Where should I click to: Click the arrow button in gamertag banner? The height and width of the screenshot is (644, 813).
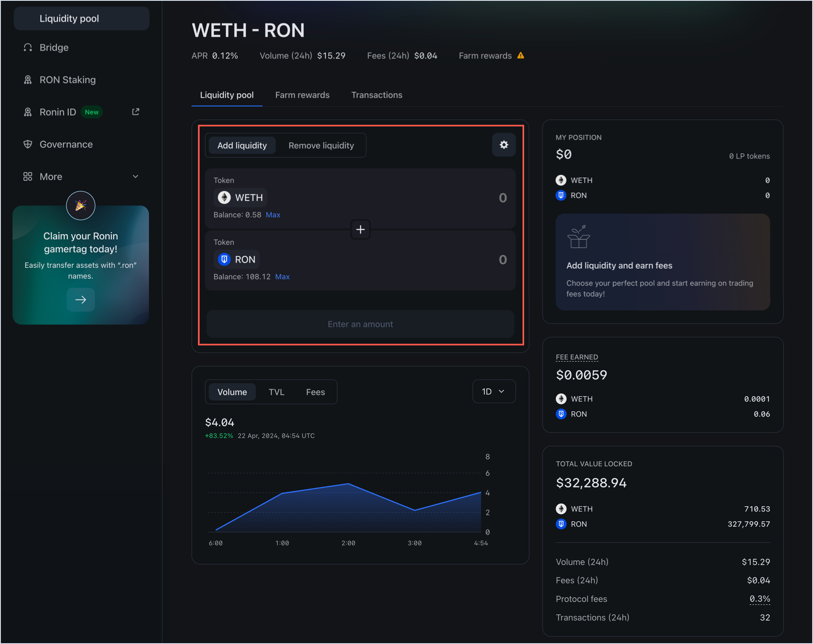pos(81,300)
